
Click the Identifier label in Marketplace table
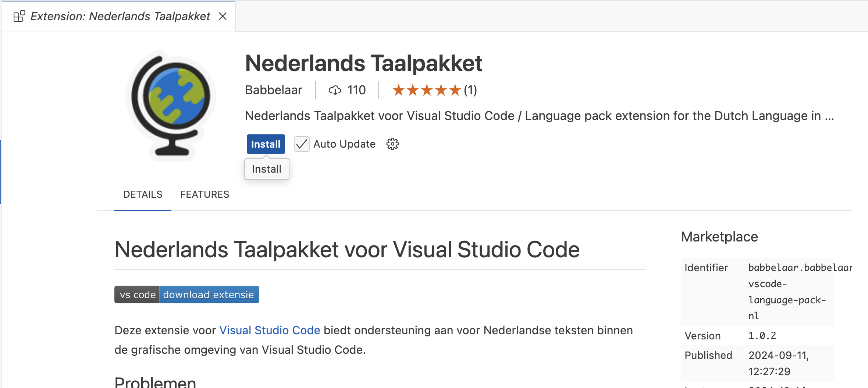click(706, 268)
